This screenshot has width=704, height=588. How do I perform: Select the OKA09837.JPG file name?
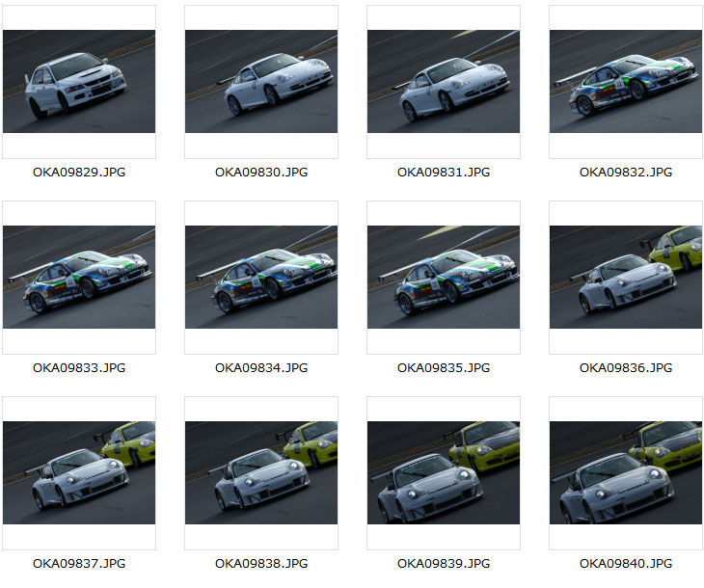79,564
